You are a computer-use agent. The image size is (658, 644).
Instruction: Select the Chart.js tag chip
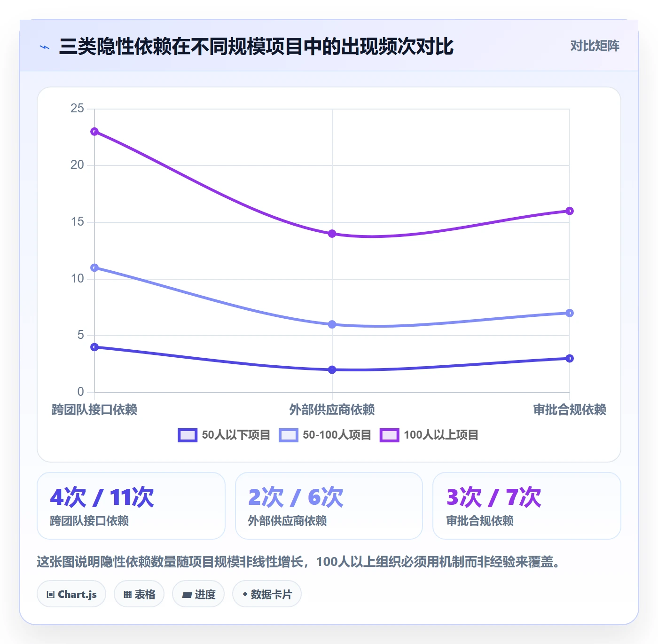(x=71, y=594)
